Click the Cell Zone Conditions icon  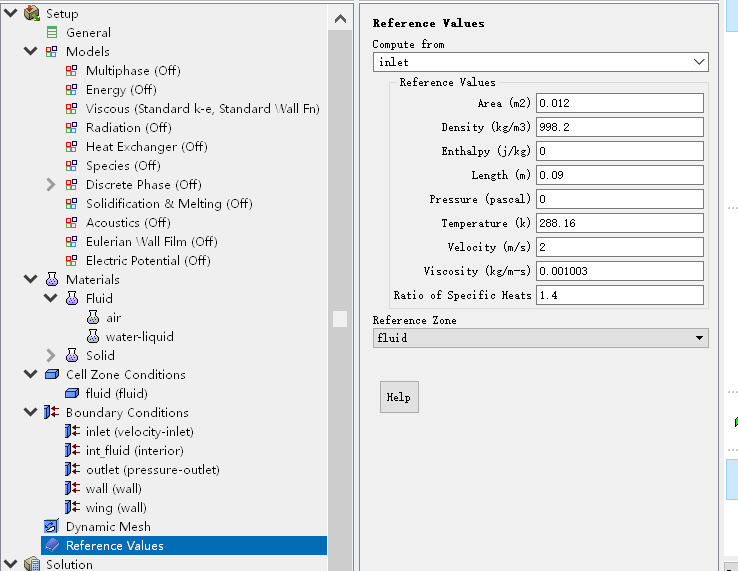tap(52, 375)
